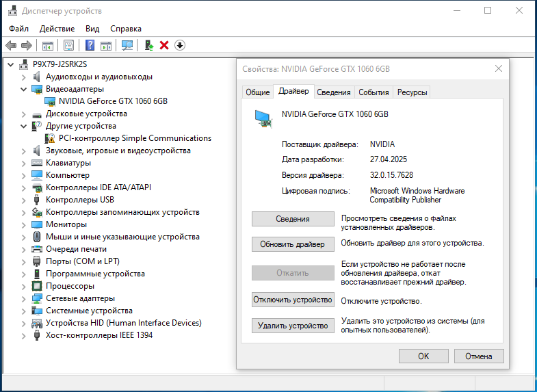Click the Контроллеры USB plug icon

(37, 200)
